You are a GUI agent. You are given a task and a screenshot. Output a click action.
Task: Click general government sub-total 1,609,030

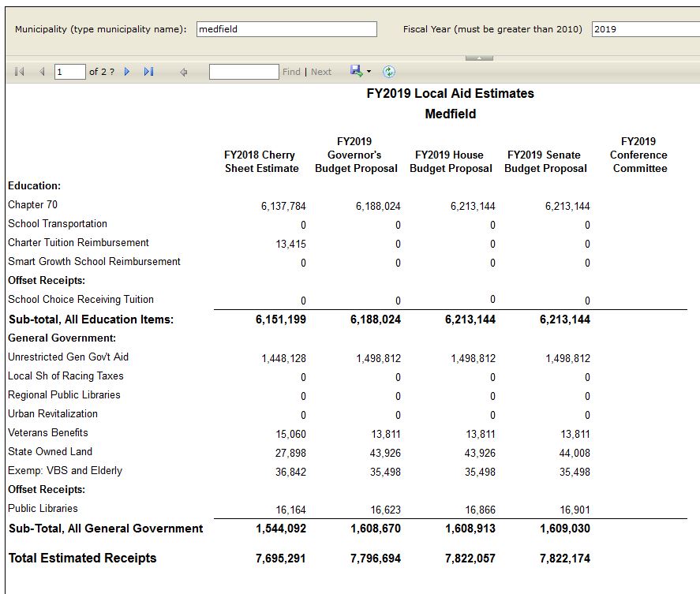pyautogui.click(x=565, y=529)
